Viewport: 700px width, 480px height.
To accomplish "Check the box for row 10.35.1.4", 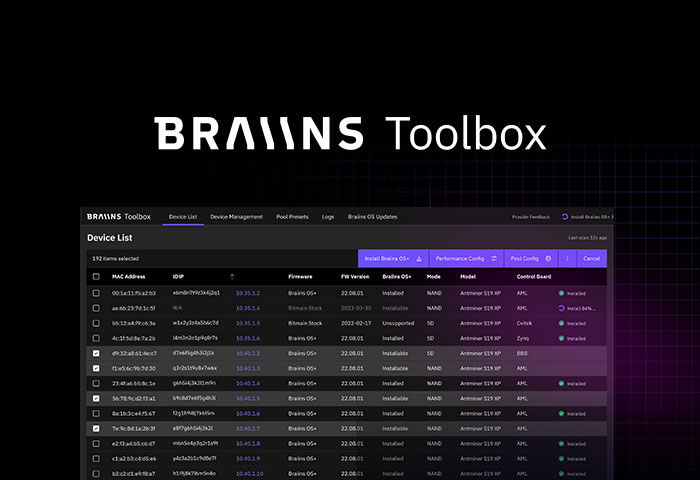I will 96,308.
